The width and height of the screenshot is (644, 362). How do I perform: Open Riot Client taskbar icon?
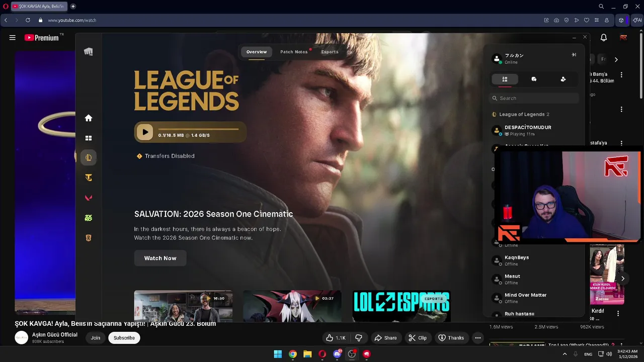(367, 354)
